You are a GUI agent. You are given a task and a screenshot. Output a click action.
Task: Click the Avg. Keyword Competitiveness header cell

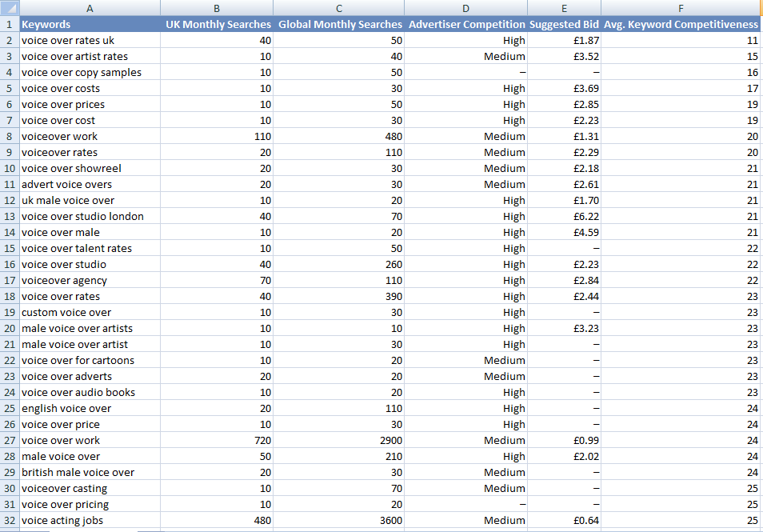coord(681,24)
